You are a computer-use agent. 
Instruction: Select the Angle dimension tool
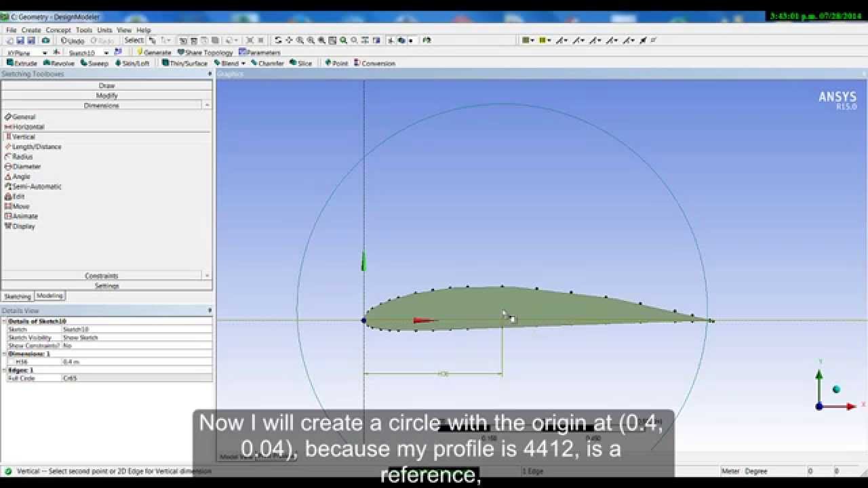[x=18, y=176]
